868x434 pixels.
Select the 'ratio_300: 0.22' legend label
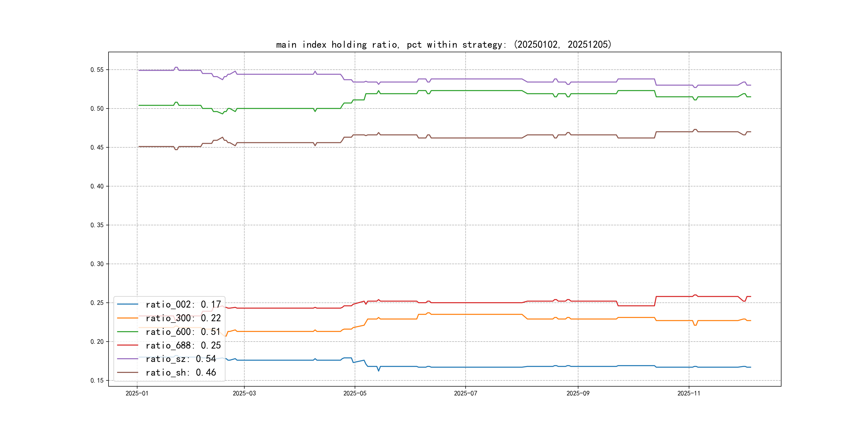[x=183, y=318]
